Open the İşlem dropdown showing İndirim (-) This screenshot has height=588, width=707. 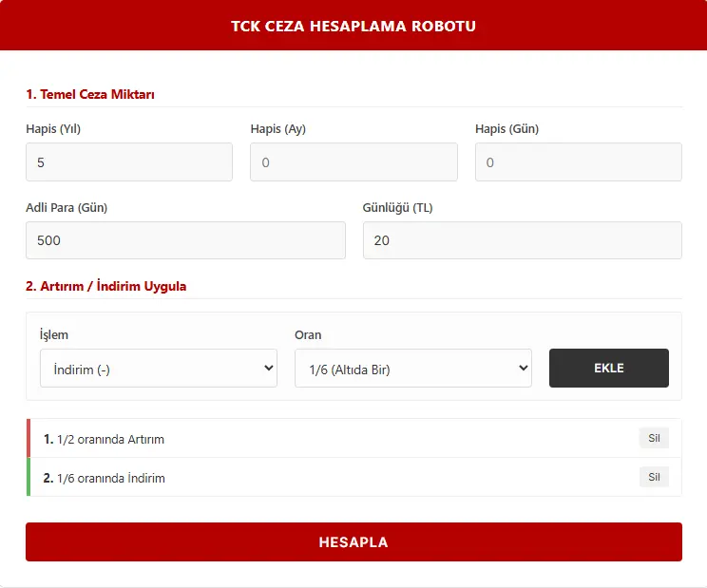click(159, 369)
